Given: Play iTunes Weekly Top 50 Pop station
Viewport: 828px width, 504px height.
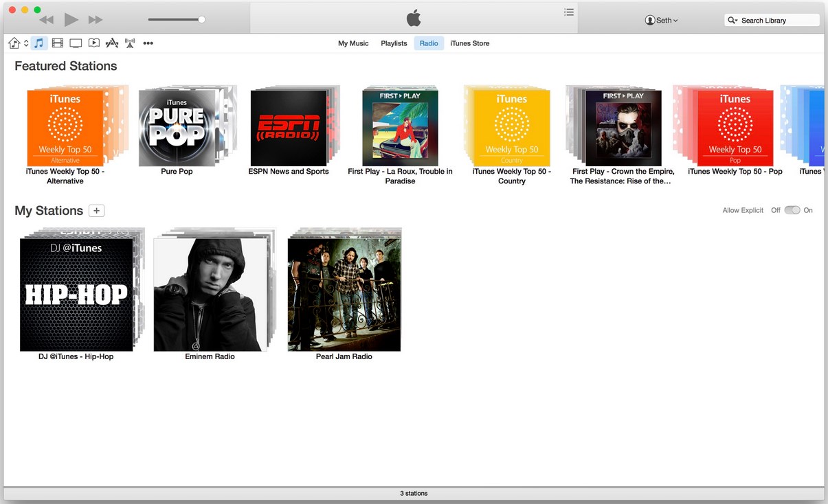Looking at the screenshot, I should click(x=735, y=128).
